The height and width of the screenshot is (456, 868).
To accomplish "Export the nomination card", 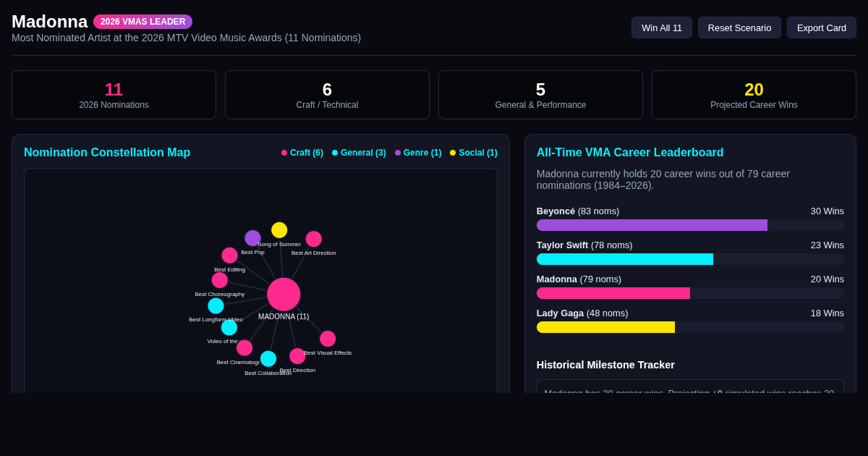I will pyautogui.click(x=821, y=28).
